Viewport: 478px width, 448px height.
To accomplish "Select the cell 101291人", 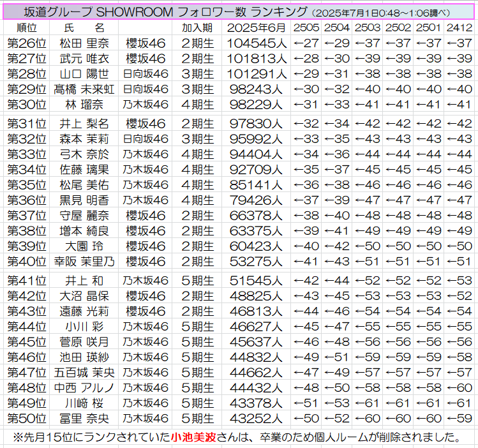I will pos(257,74).
